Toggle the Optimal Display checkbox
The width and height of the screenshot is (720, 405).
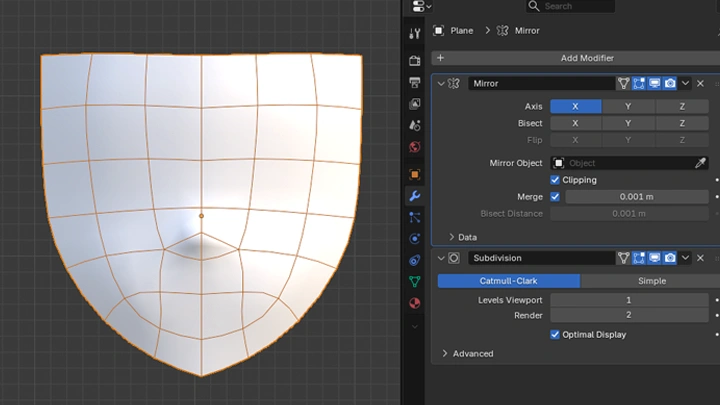point(555,334)
